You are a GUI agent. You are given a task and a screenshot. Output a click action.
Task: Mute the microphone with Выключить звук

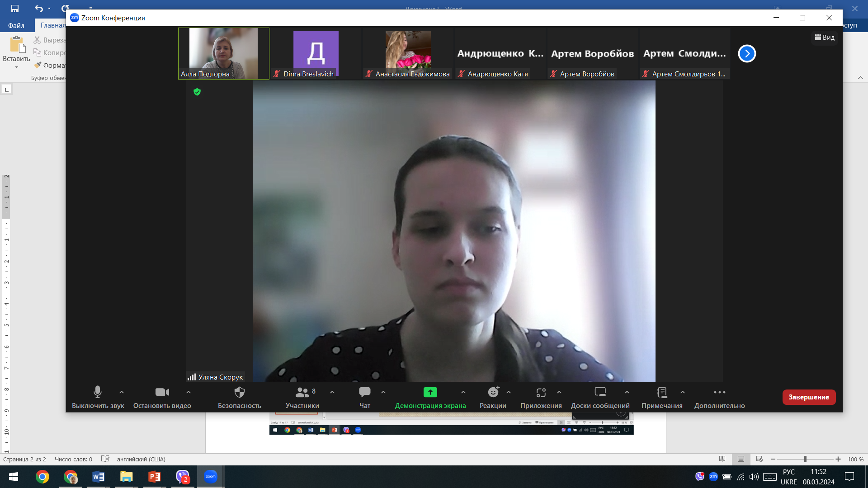(98, 398)
